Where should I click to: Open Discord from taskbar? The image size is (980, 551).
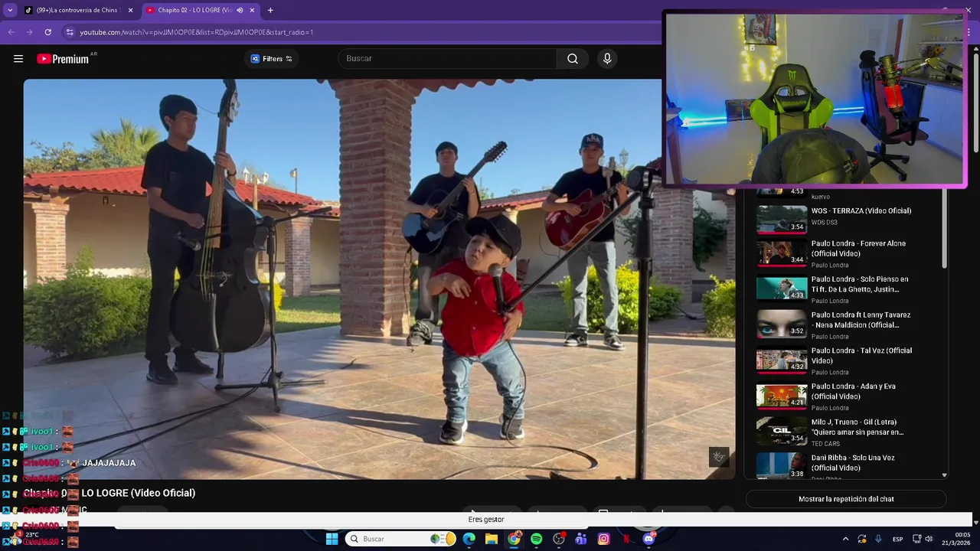(x=648, y=539)
